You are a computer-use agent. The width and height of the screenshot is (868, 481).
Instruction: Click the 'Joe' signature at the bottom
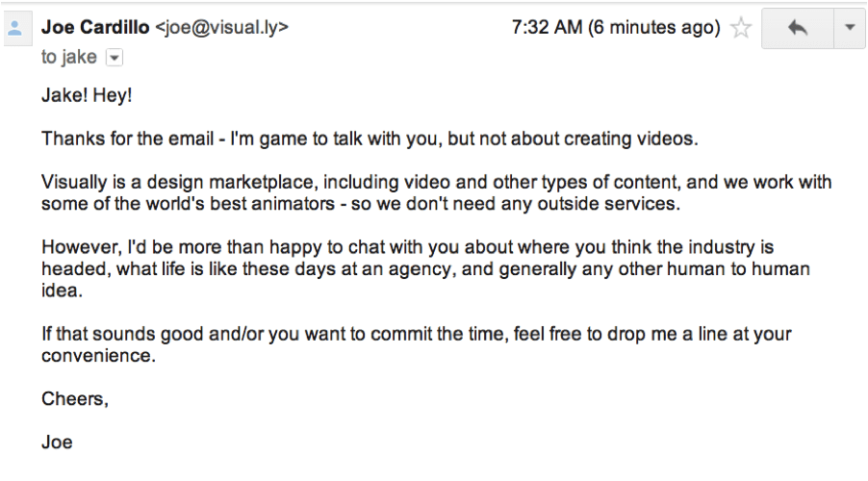(57, 443)
